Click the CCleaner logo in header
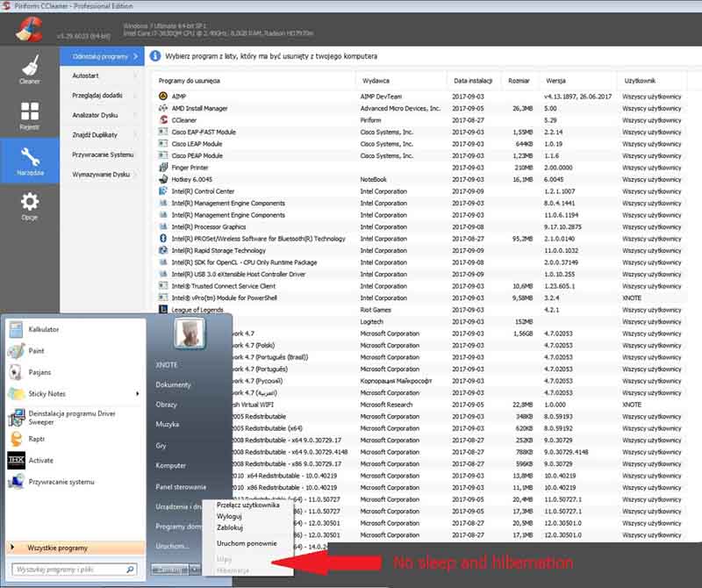 click(x=29, y=29)
